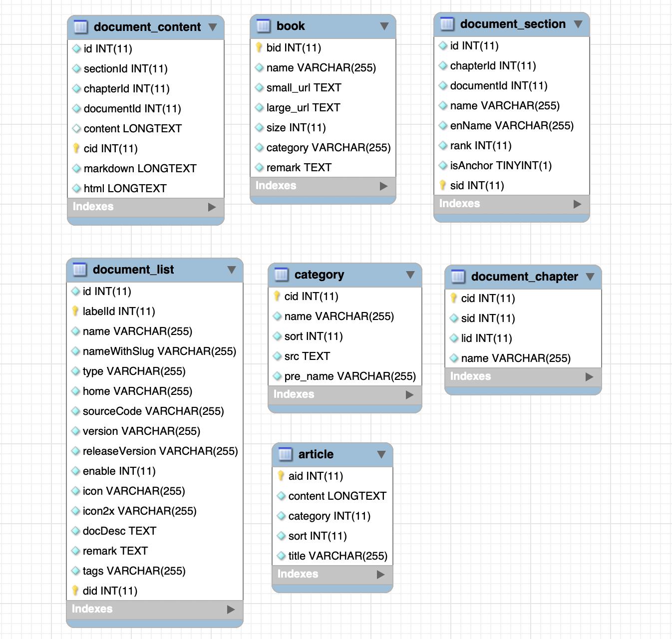Viewport: 672px width, 639px height.
Task: Click the key icon beside aid INT(11)
Action: click(281, 476)
